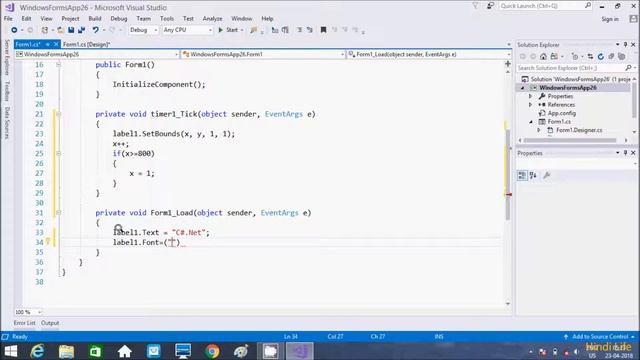
Task: Toggle a bookmark with the Bookmark icon
Action: pos(323,30)
